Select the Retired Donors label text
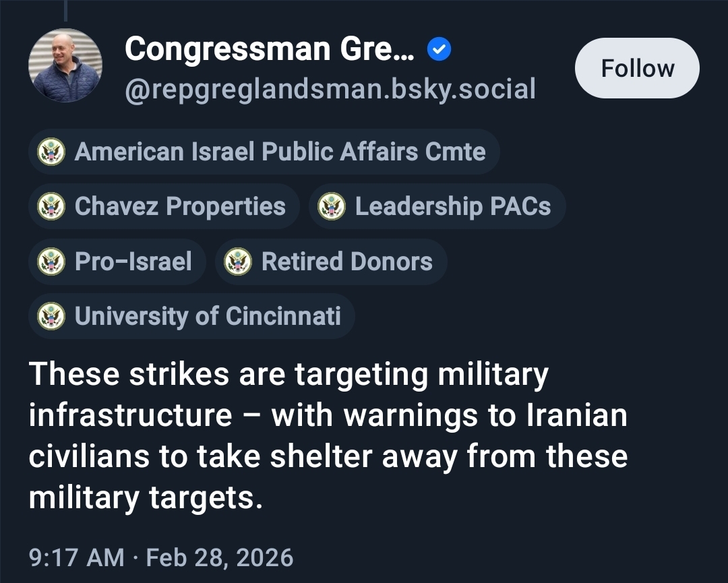This screenshot has width=728, height=583. click(x=346, y=261)
